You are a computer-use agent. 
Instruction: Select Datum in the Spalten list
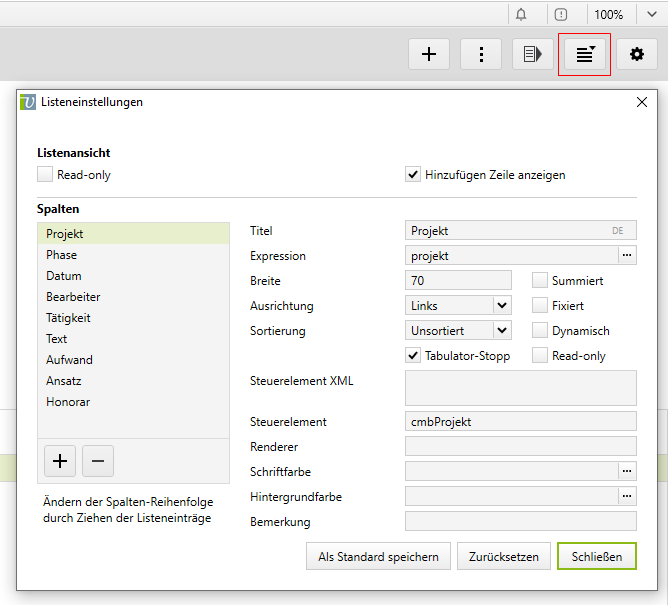[x=64, y=276]
